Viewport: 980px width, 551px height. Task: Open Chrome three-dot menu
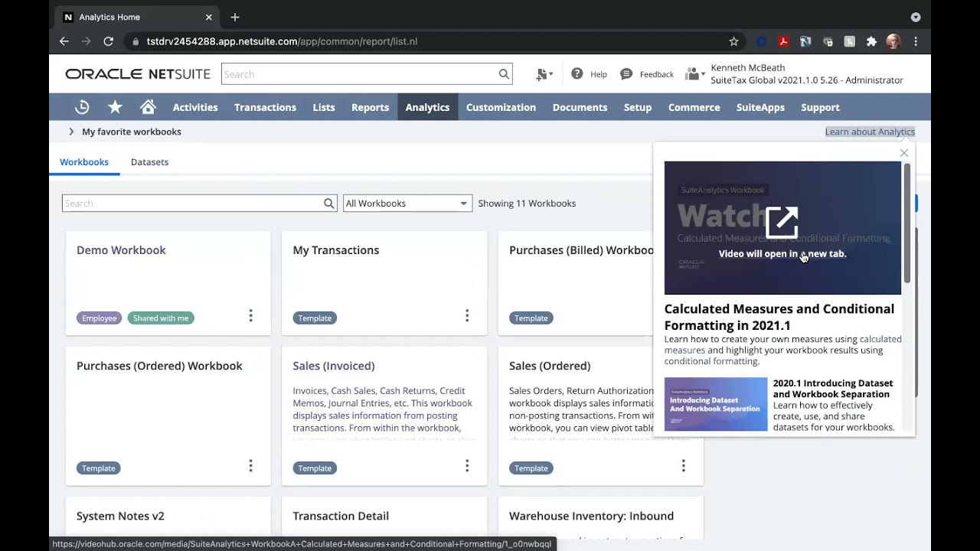916,41
